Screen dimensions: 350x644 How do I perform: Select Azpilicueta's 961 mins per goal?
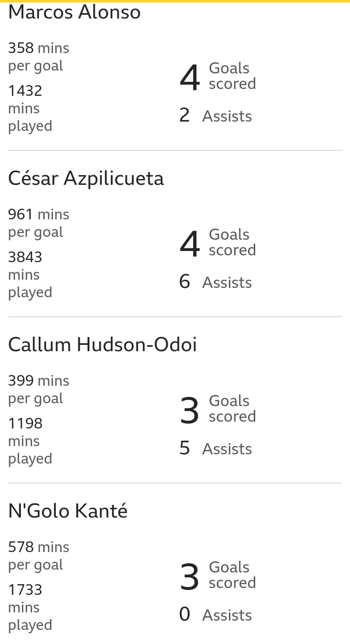click(x=39, y=223)
